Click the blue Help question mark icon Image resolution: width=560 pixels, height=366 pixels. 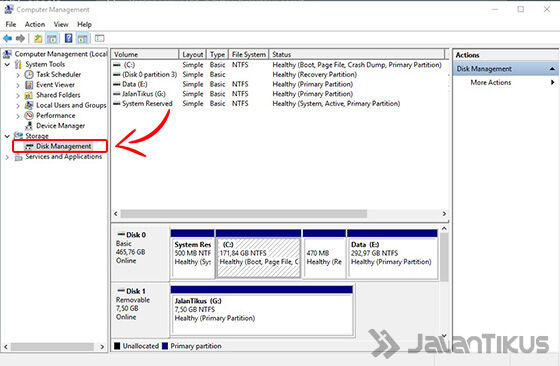tap(68, 38)
